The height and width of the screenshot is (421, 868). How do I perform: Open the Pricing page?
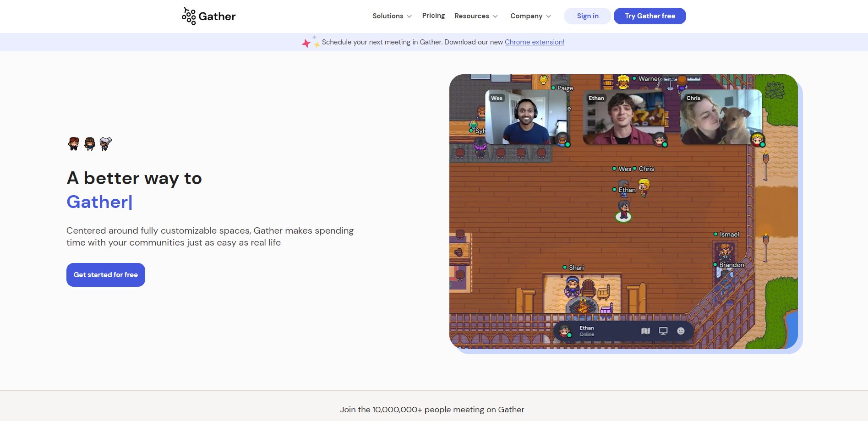(x=433, y=16)
